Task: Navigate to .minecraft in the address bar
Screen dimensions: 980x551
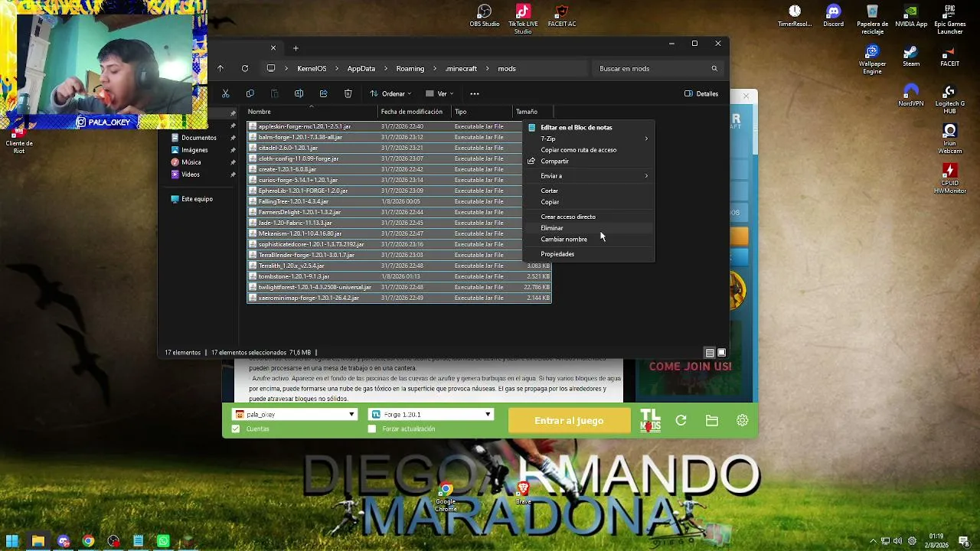Action: (x=462, y=68)
